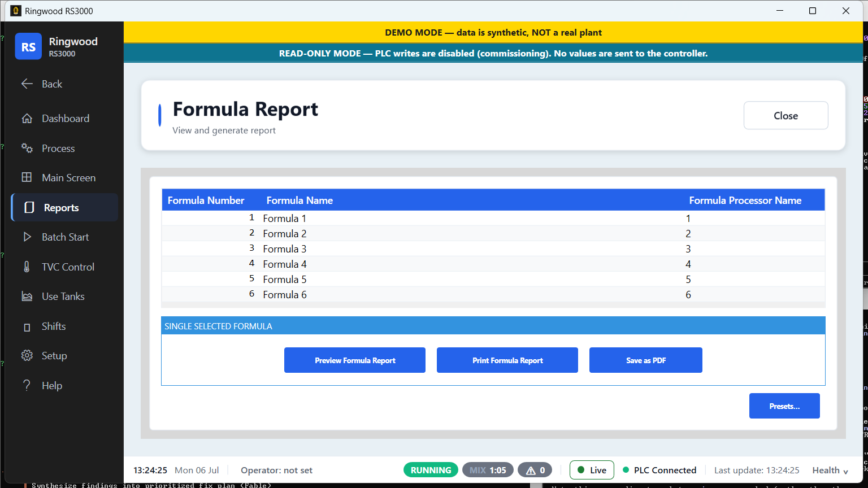868x488 pixels.
Task: Click the Main Screen grid icon
Action: [x=27, y=177]
